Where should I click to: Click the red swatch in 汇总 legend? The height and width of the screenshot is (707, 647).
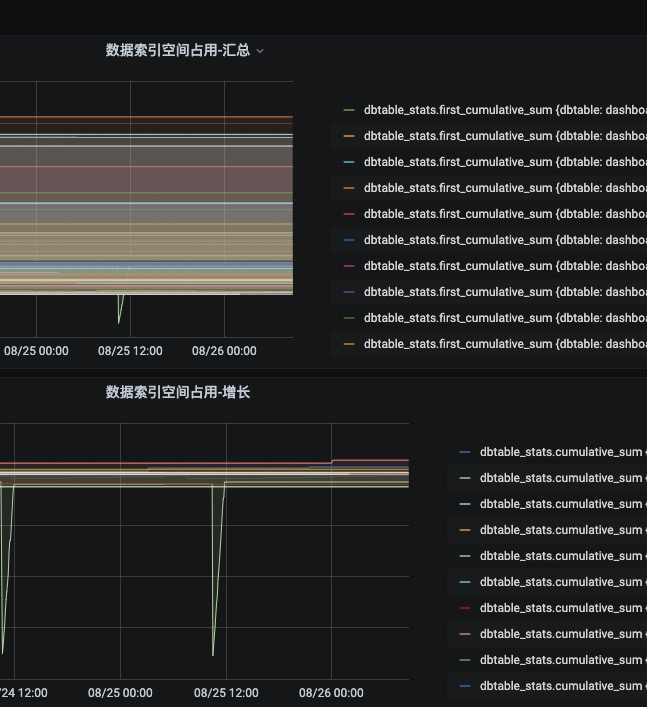[348, 214]
